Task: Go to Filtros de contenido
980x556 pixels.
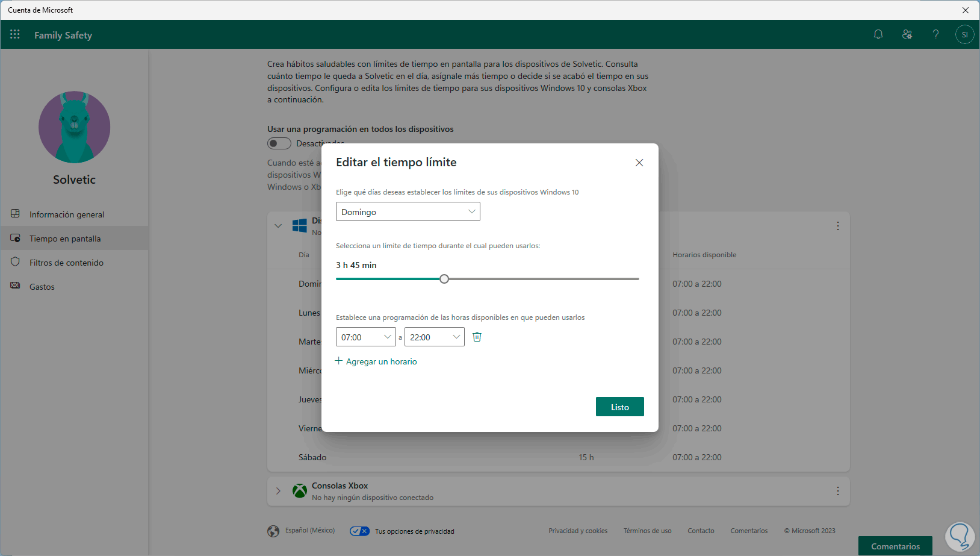Action: point(74,262)
